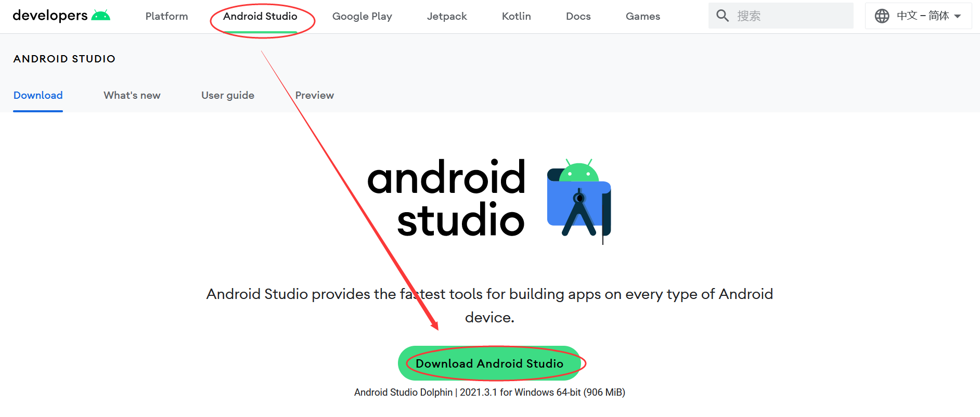
Task: Open the Kotlin menu
Action: click(516, 16)
